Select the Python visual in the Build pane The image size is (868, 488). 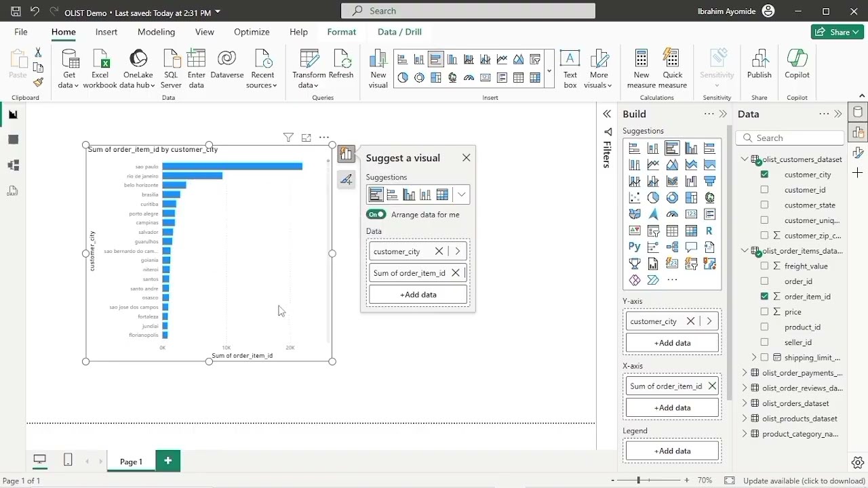(x=634, y=247)
